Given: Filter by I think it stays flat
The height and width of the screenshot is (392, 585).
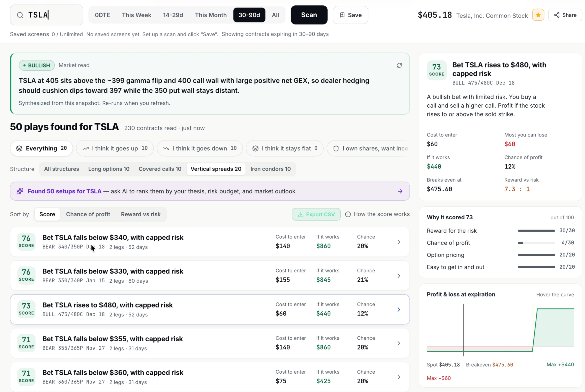Looking at the screenshot, I should pos(285,148).
